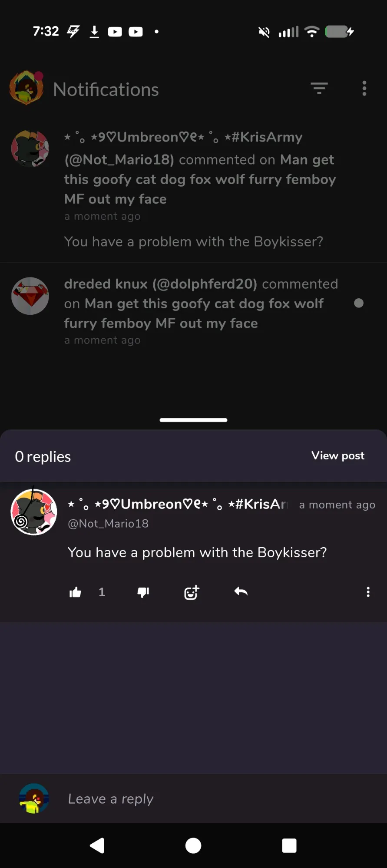This screenshot has height=868, width=387.
Task: Open comment options three-dot menu
Action: coord(368,592)
